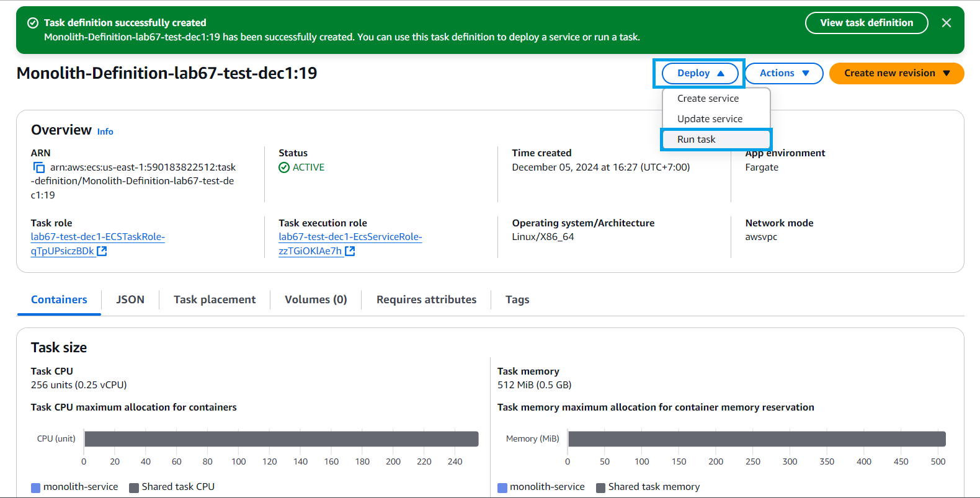
Task: Click the 256 units (0.25 vCPU) value
Action: (79, 385)
